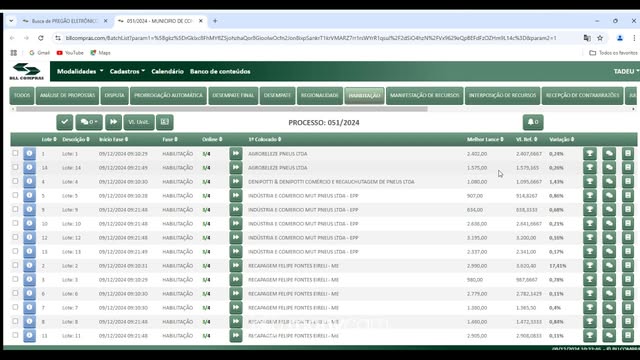Open chat icon for Lote 5
The image size is (640, 360).
(609, 196)
